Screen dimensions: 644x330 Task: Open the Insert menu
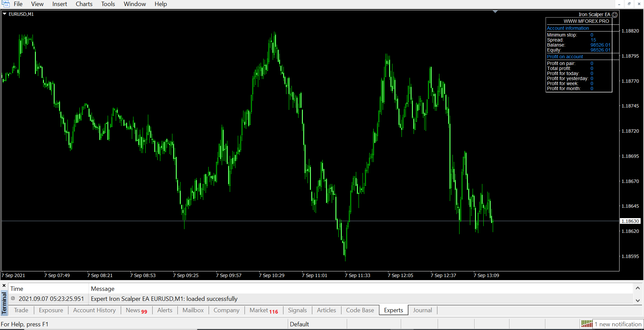click(60, 4)
